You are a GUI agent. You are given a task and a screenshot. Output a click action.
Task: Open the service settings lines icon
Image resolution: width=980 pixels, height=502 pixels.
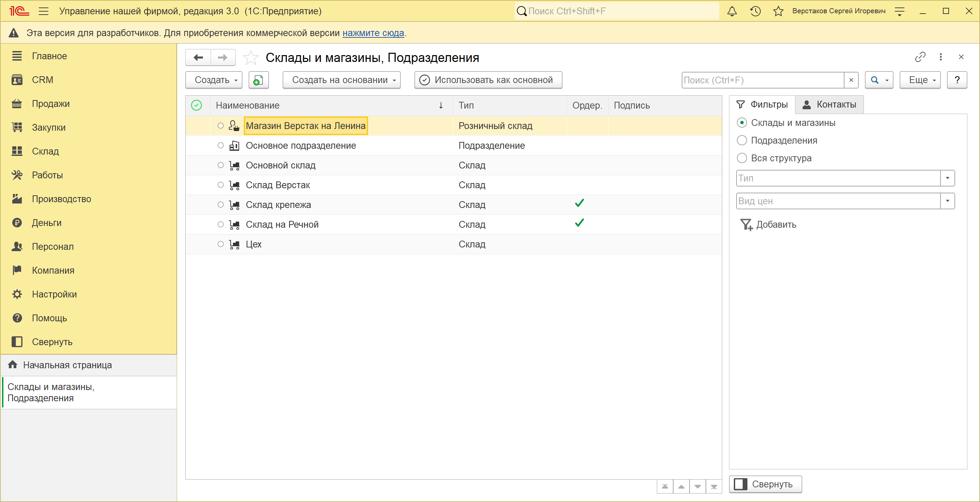[x=899, y=11]
